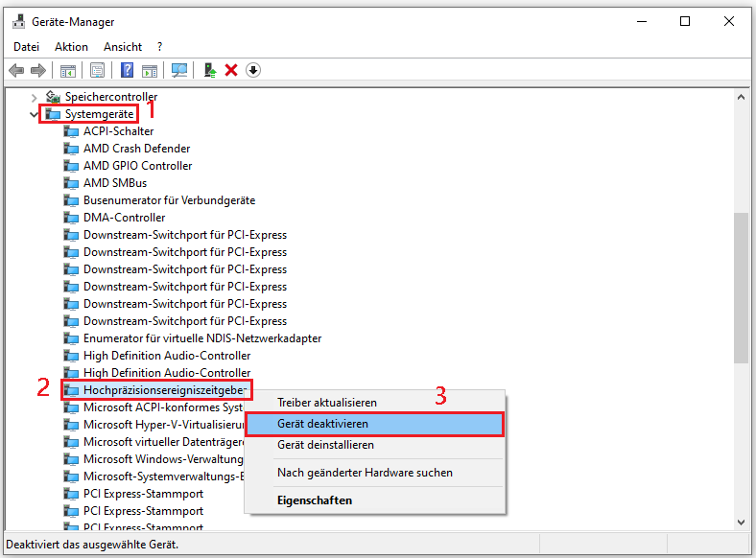Click the Back arrow toolbar icon
756x558 pixels.
(16, 70)
